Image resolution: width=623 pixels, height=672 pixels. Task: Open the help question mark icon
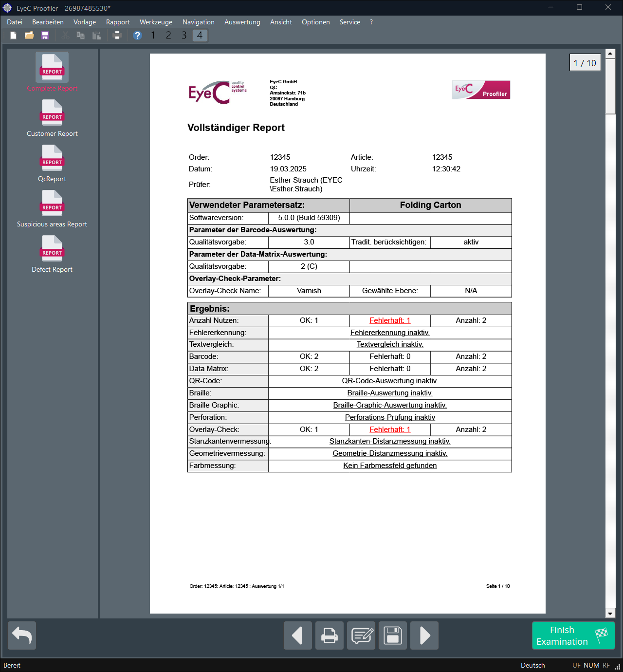tap(137, 36)
